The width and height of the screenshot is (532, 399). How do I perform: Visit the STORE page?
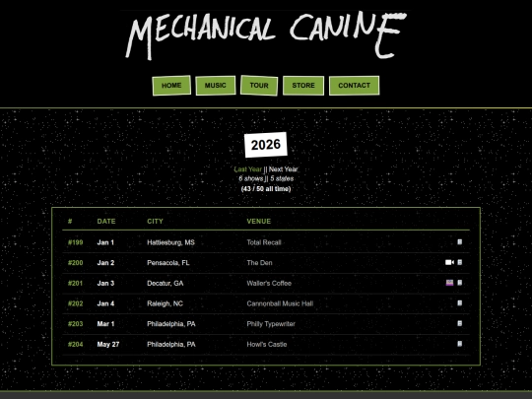point(303,86)
